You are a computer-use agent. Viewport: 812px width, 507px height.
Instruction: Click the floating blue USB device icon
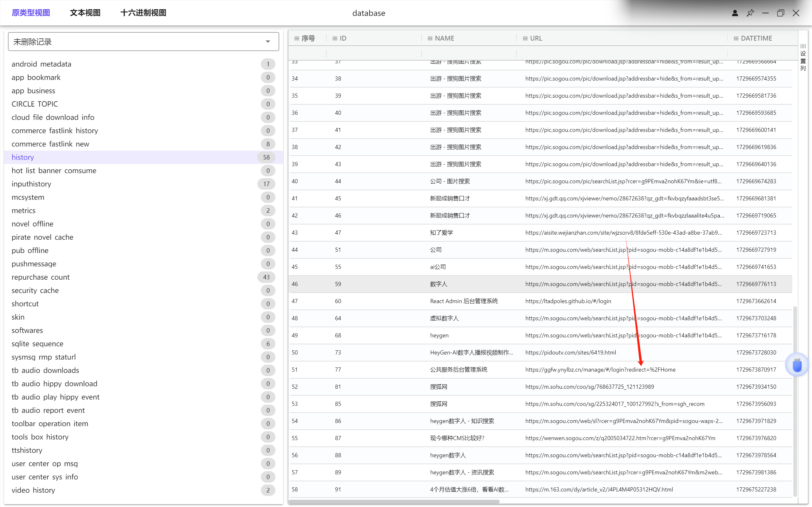coord(797,365)
